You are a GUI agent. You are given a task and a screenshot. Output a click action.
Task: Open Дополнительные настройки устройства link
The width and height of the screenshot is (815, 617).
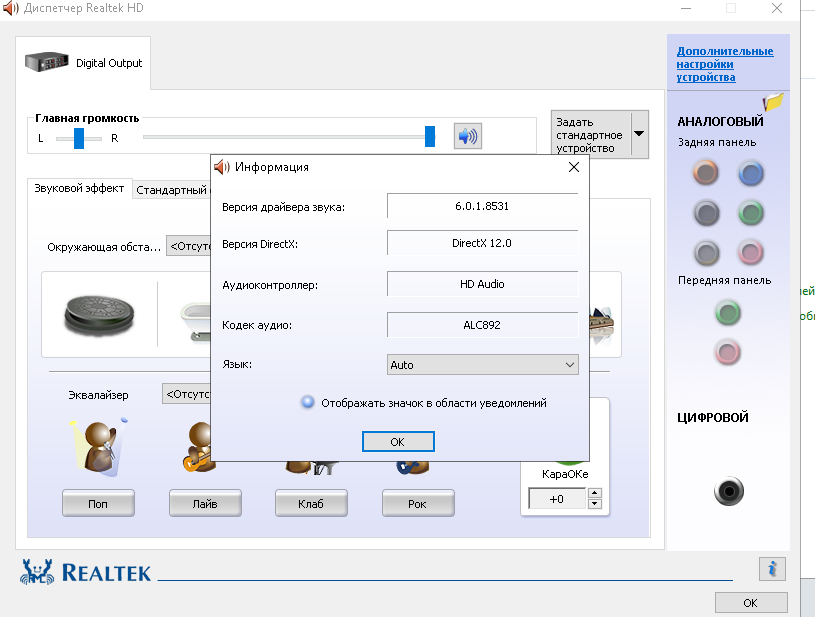coord(725,64)
